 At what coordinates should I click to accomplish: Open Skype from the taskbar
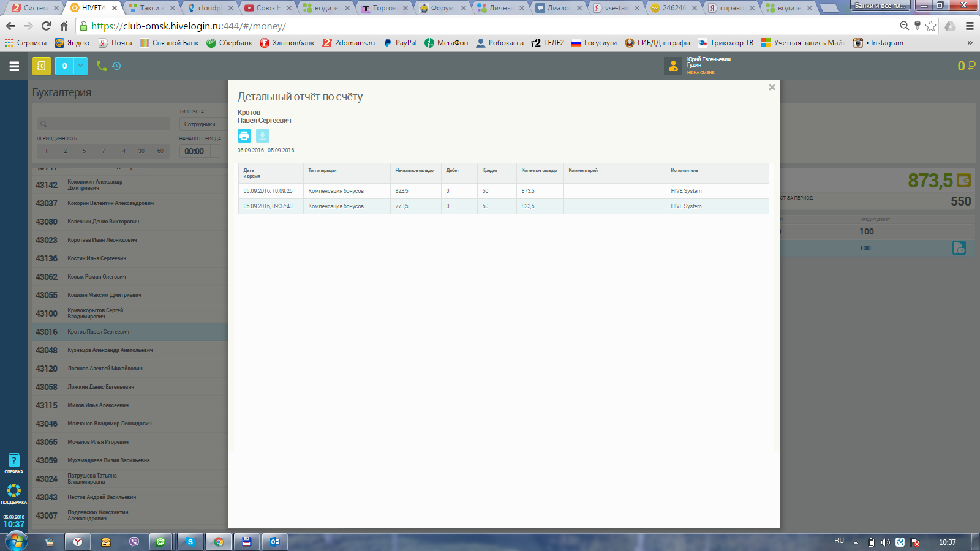click(190, 542)
